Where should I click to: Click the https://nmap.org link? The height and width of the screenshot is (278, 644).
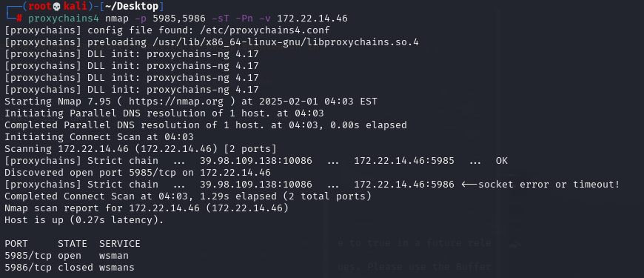pyautogui.click(x=175, y=101)
